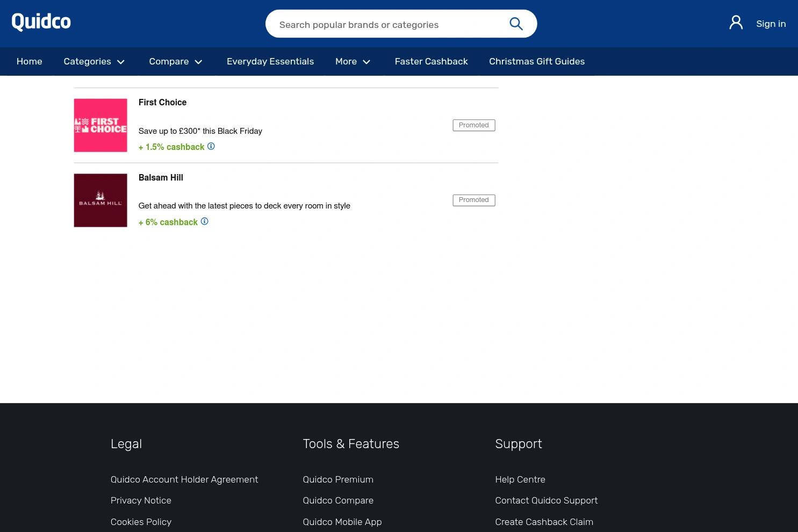798x532 pixels.
Task: Click the Sign in link
Action: coord(771,24)
